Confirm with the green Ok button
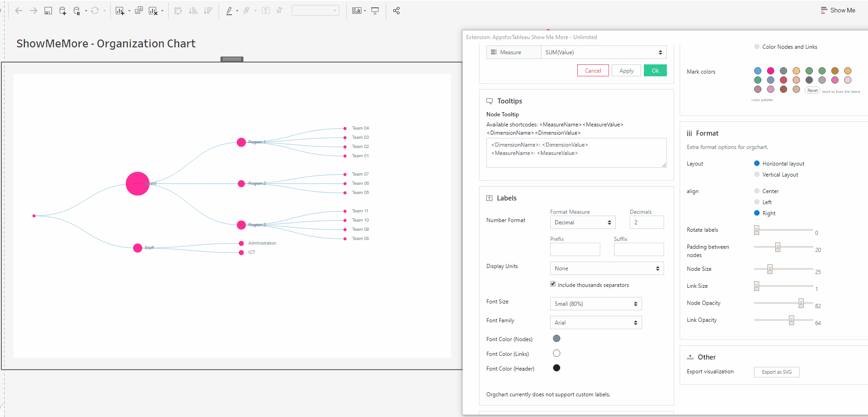 [x=655, y=71]
